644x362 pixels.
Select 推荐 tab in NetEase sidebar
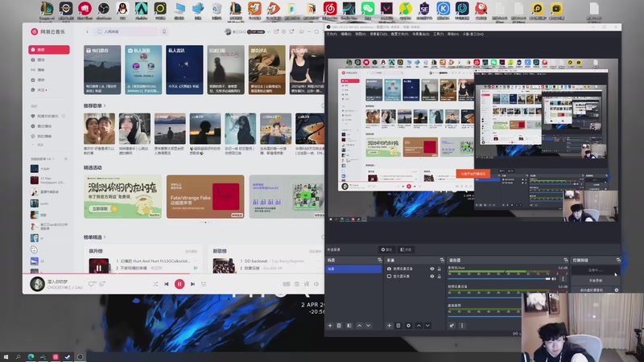49,50
